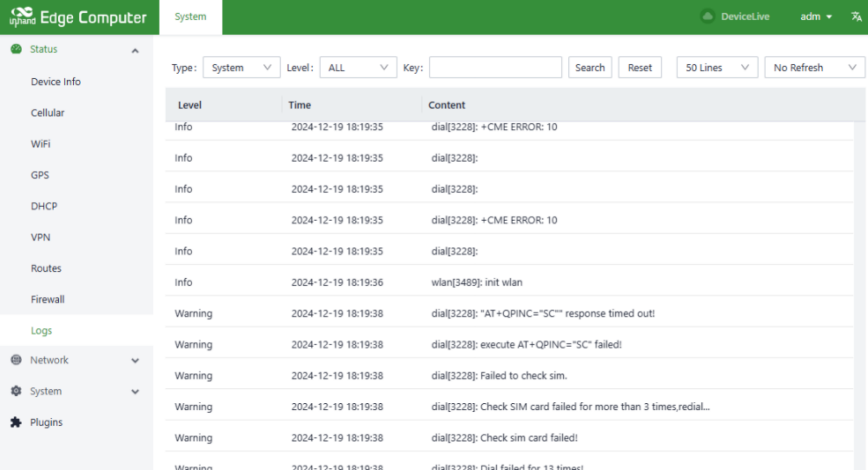Focus the Key search input field

click(495, 68)
